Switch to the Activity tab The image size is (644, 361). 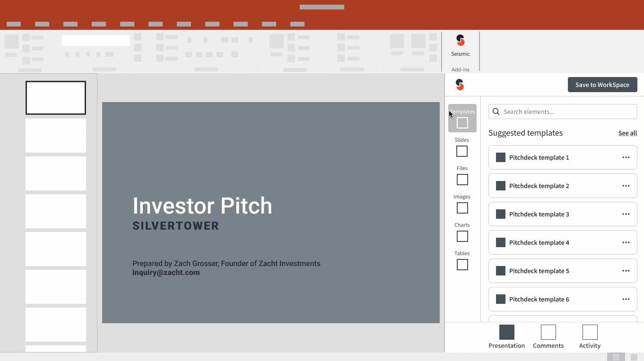click(x=590, y=337)
